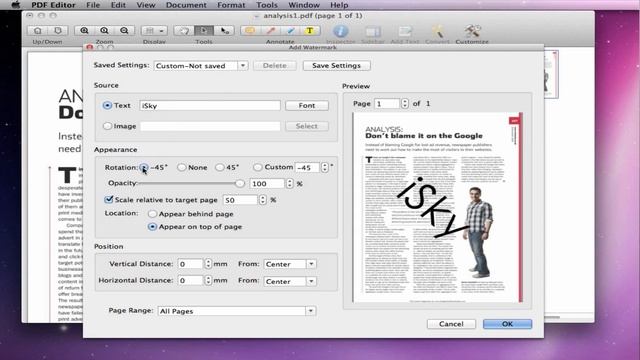Image resolution: width=640 pixels, height=360 pixels.
Task: Open the Format menu
Action: [231, 5]
